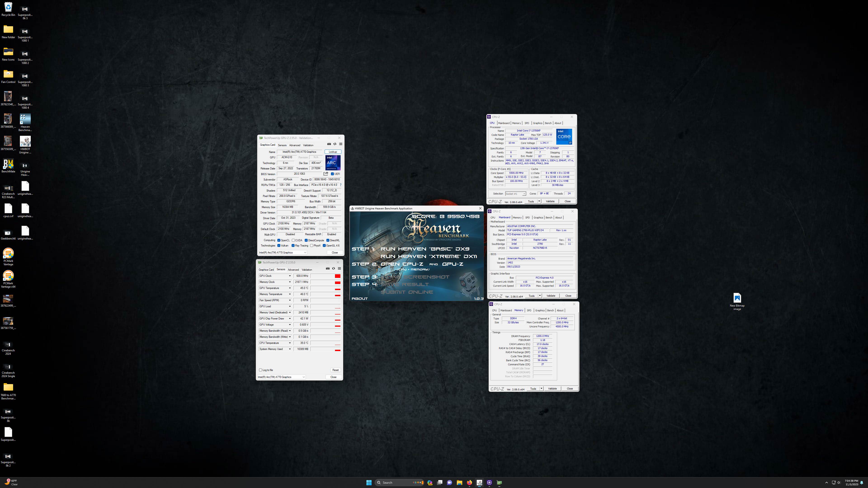
Task: Open Windows Start button on taskbar
Action: 369,483
